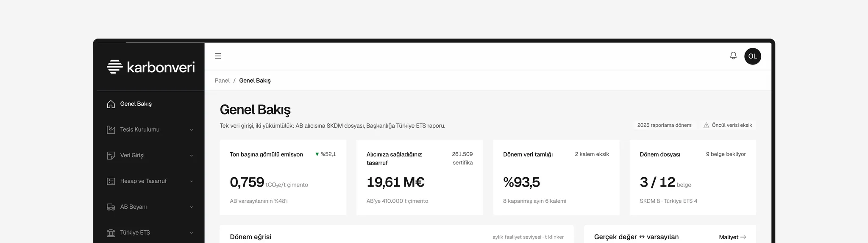Click Genel Bakış in the breadcrumb
This screenshot has width=868, height=243.
click(255, 81)
